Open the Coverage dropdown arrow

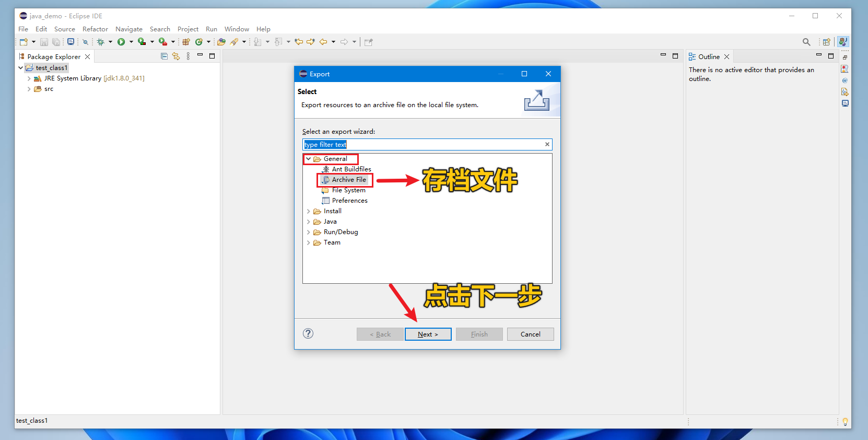(x=152, y=42)
